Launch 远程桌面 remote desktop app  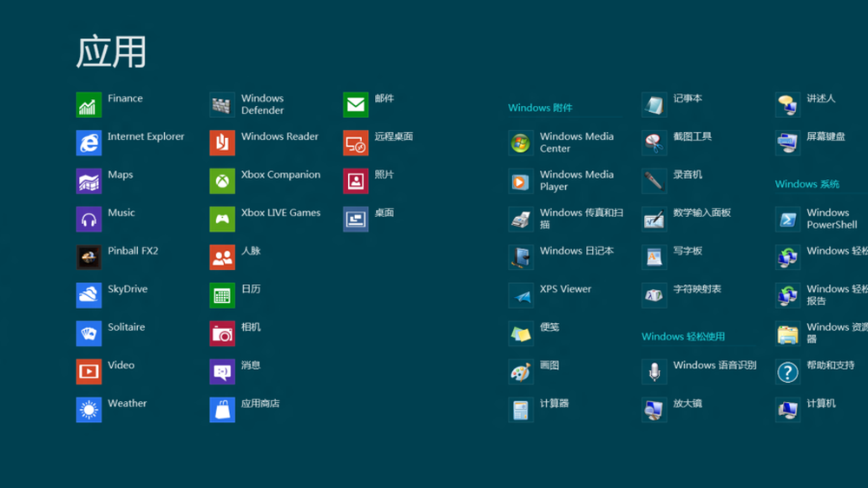tap(356, 143)
